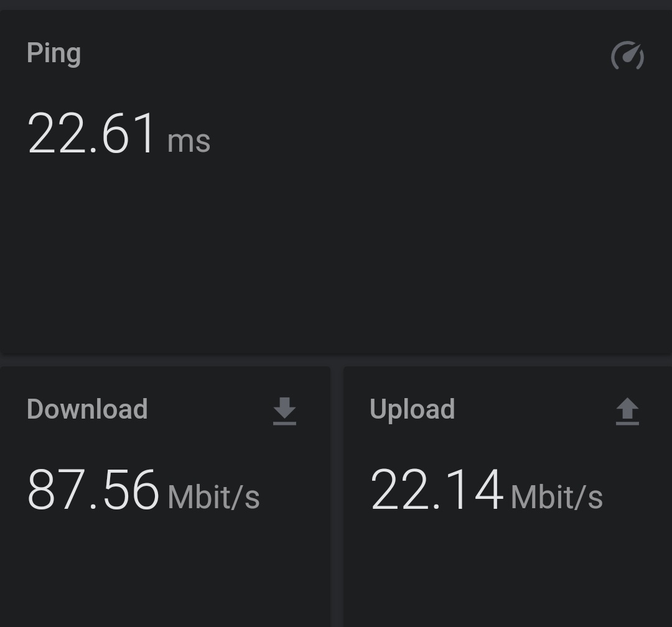Click blank space between Upload label and icon
This screenshot has height=627, width=672.
pyautogui.click(x=535, y=410)
